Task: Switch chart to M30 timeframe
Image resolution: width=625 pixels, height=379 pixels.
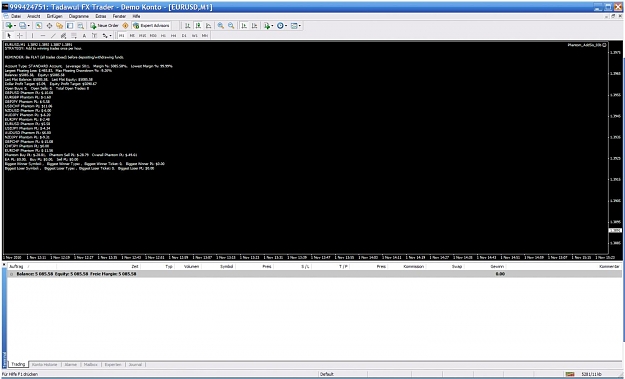Action: coord(153,35)
